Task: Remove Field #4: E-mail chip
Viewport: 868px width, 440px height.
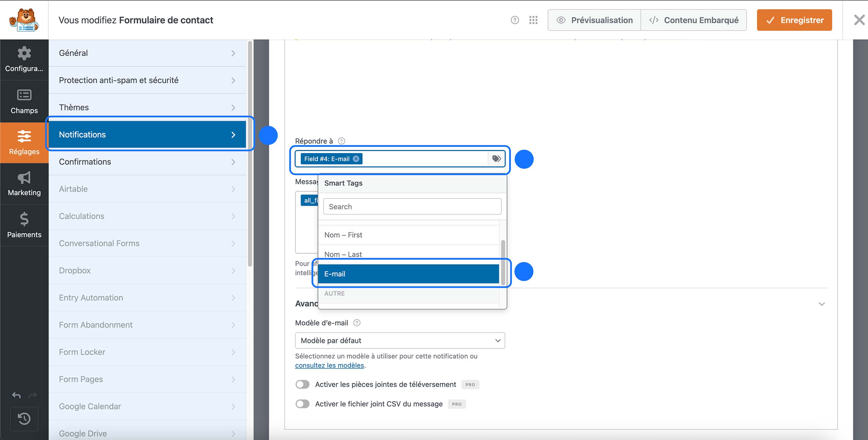Action: 356,158
